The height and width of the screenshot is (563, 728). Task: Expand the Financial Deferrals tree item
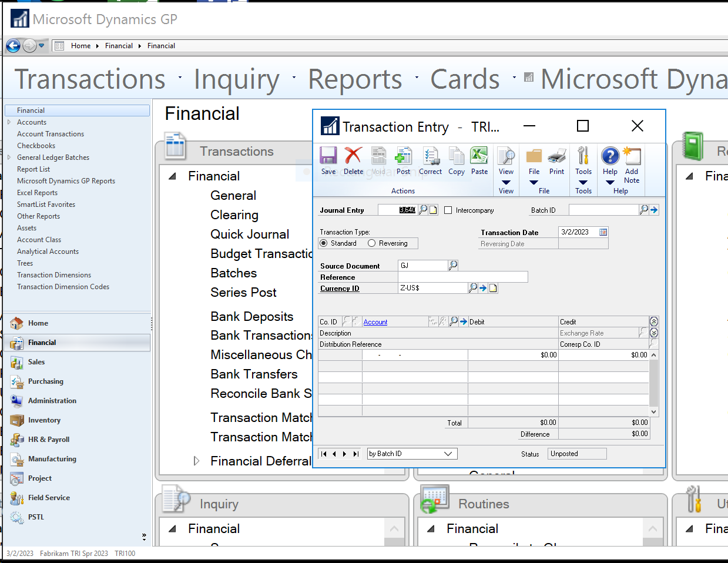pos(197,461)
